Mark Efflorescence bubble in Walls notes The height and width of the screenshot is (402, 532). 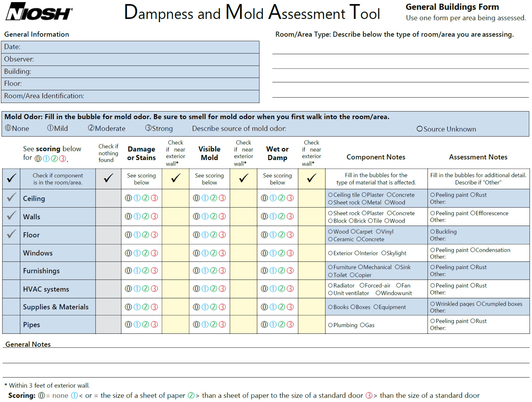tap(473, 213)
